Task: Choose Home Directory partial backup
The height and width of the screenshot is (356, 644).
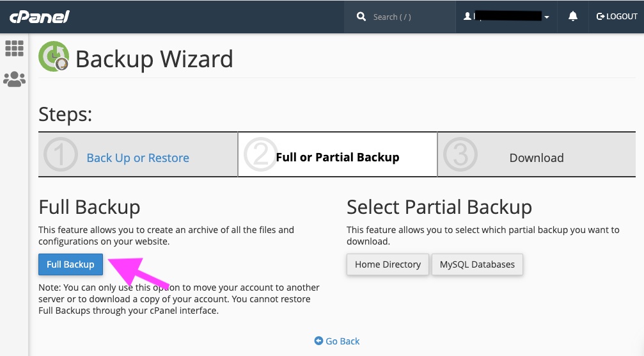Action: (x=388, y=264)
